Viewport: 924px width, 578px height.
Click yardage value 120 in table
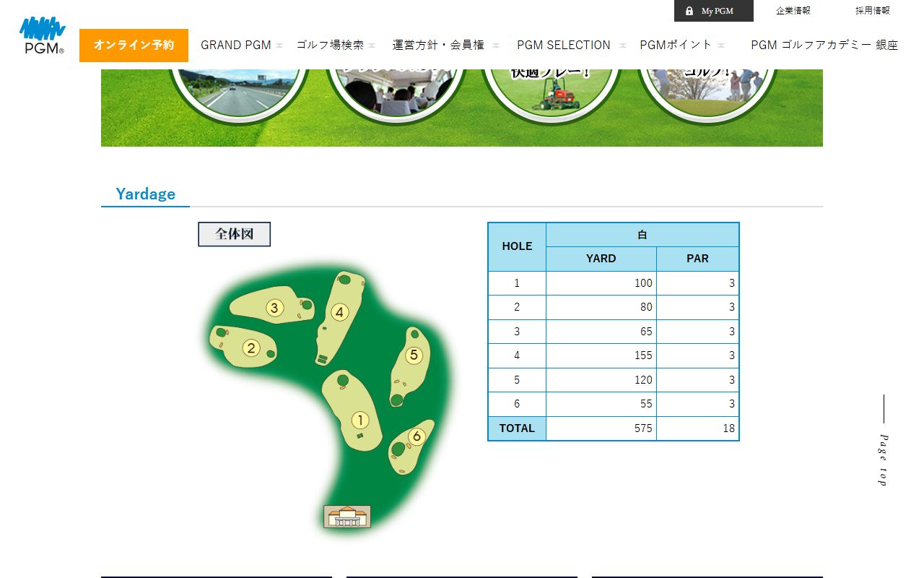click(601, 380)
